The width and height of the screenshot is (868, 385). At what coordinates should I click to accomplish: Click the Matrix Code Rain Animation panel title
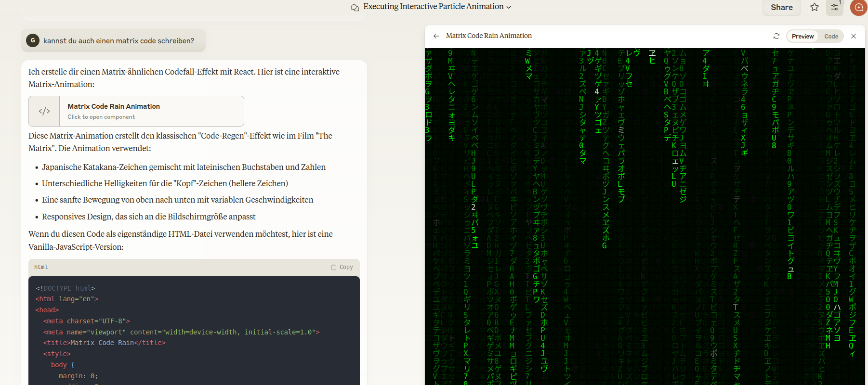(489, 36)
